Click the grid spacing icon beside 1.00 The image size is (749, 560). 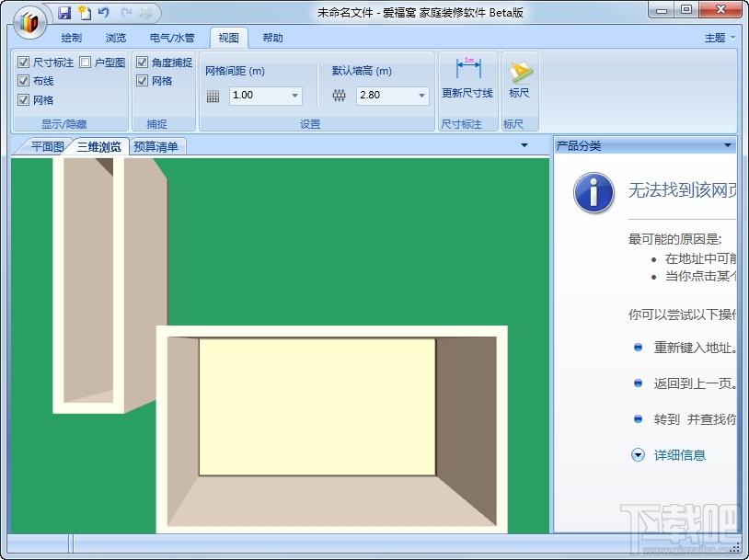click(213, 96)
